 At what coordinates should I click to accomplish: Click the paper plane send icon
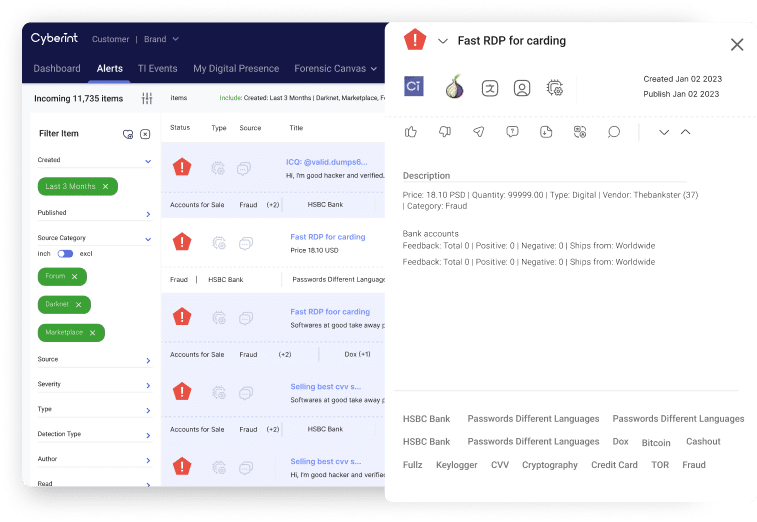478,132
